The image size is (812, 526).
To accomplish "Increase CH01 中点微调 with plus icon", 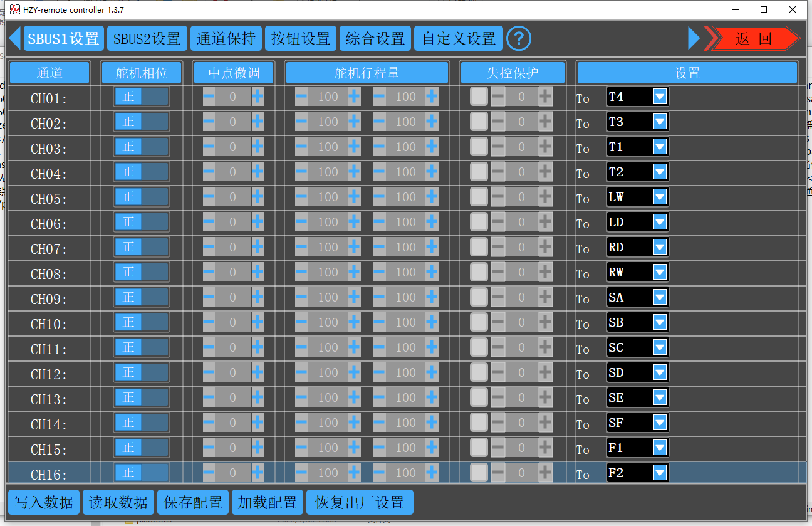I will [258, 97].
